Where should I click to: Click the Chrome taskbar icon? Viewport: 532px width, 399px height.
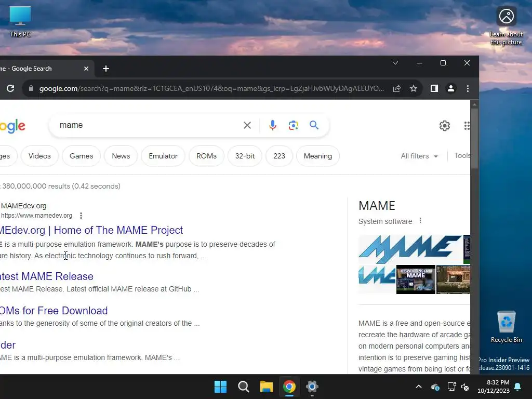point(289,387)
